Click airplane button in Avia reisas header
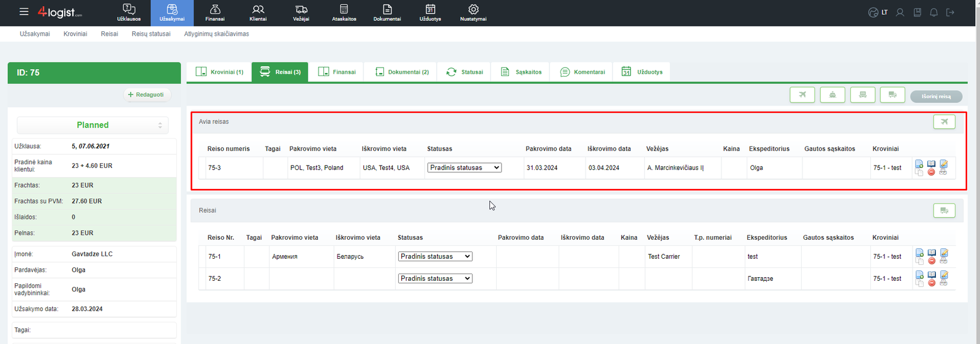The image size is (980, 344). pyautogui.click(x=944, y=121)
